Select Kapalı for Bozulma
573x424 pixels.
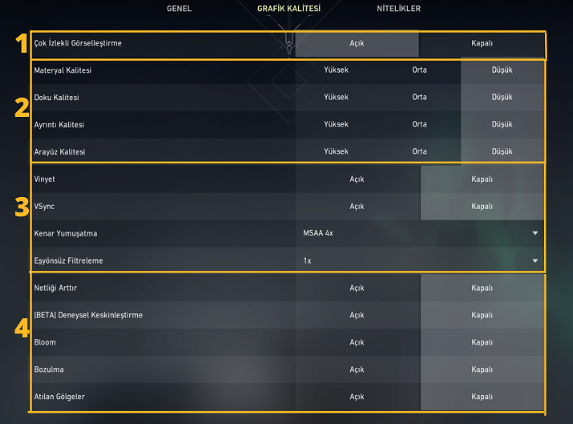(x=482, y=370)
